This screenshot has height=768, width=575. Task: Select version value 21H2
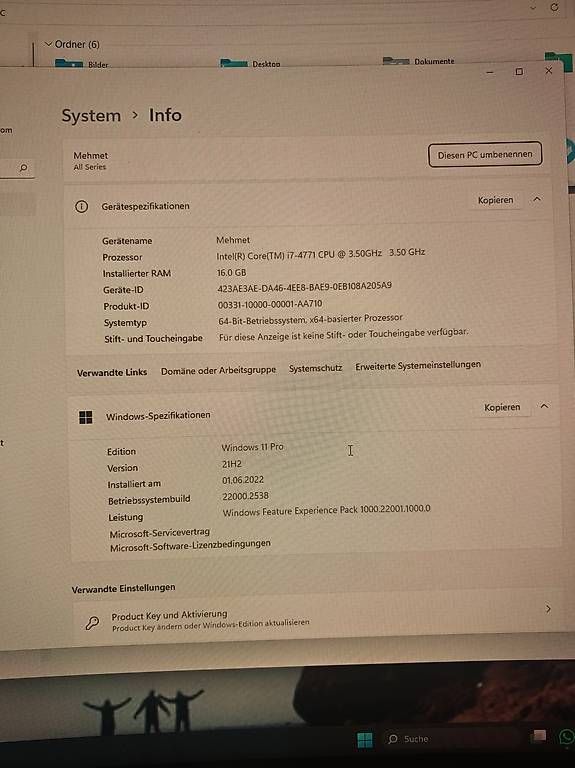tap(232, 463)
